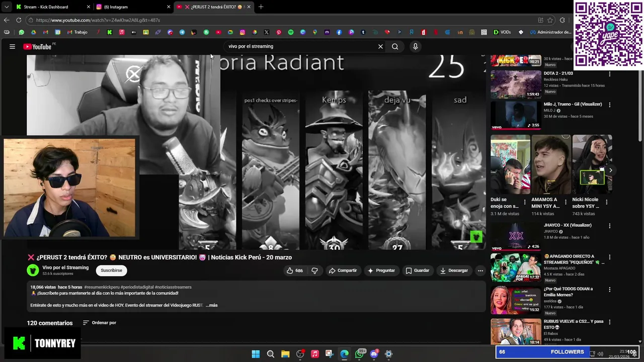Screen dimensions: 644x362
Task: Open options for ¿Por qué TODOS ODIAN a Emilia Memes?
Action: (609, 290)
